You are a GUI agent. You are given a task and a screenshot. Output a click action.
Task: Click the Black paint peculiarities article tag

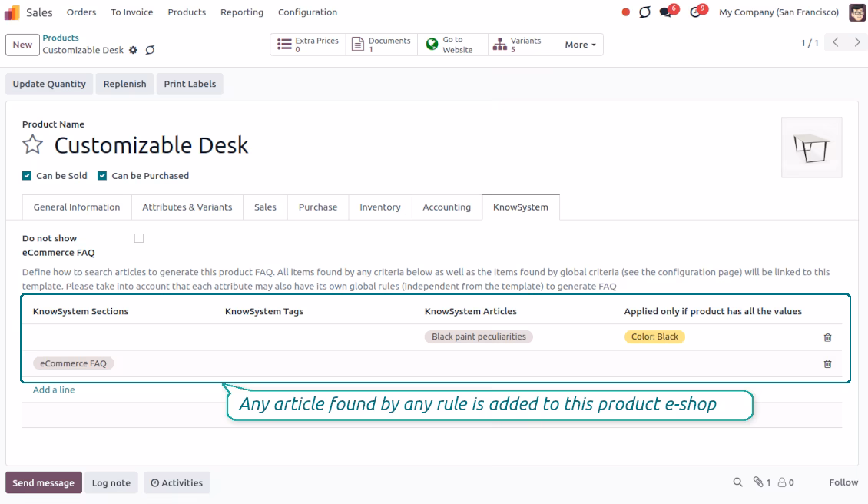[x=479, y=337]
